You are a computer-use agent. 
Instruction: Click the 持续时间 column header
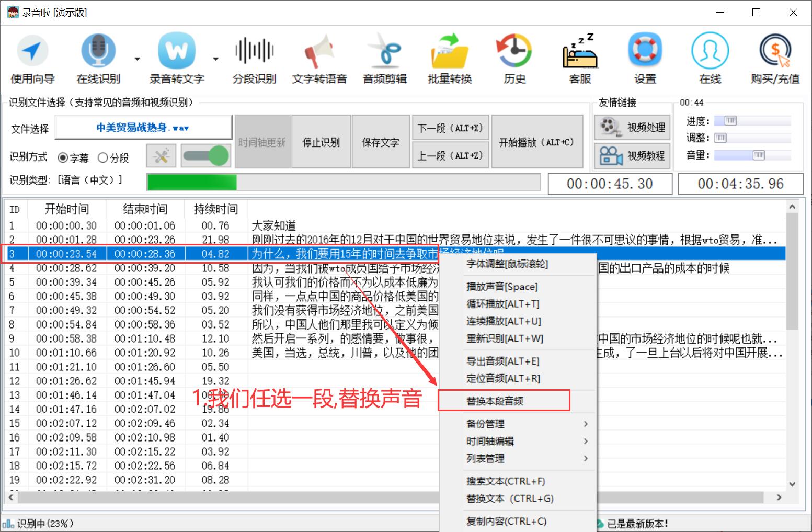coord(215,209)
